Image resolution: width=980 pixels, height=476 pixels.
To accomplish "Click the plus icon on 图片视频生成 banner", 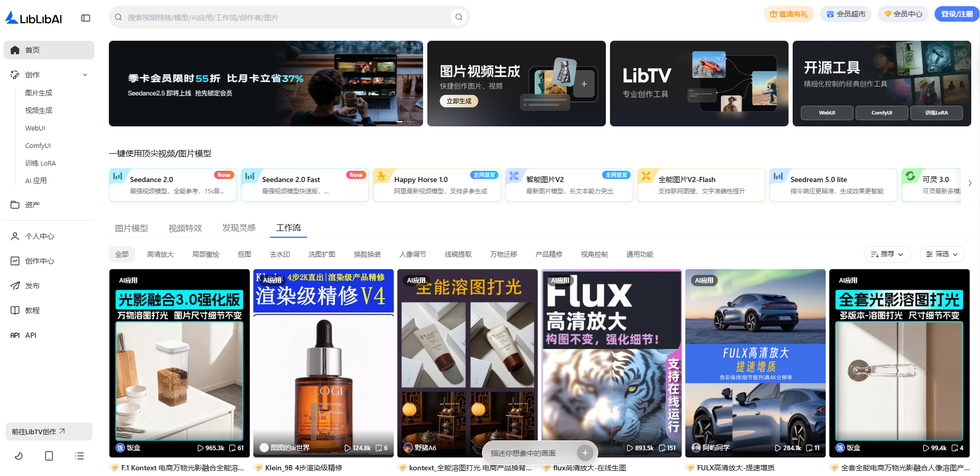I will point(584,84).
